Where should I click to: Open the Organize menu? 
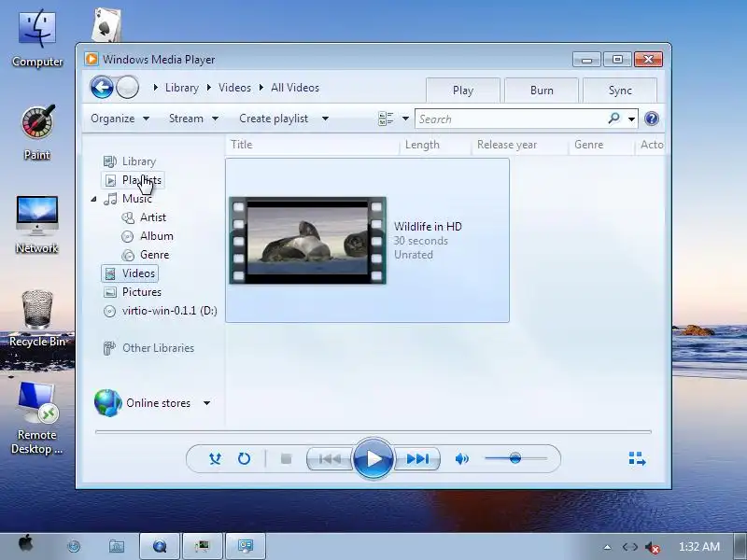[120, 119]
